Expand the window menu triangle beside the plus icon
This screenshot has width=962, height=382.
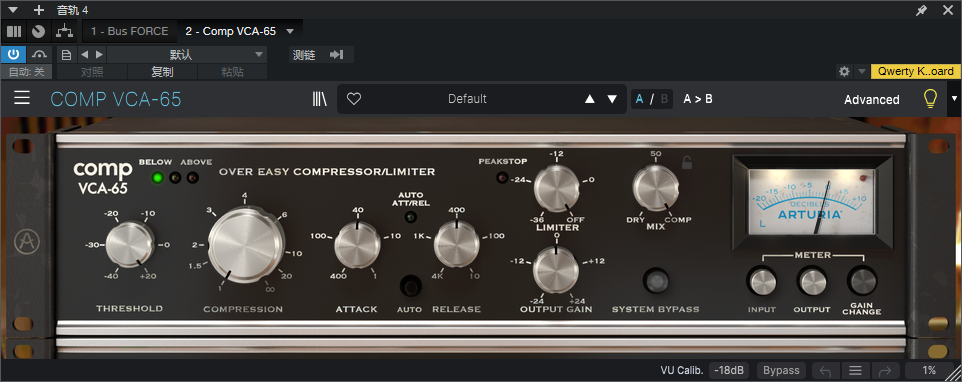pyautogui.click(x=13, y=10)
